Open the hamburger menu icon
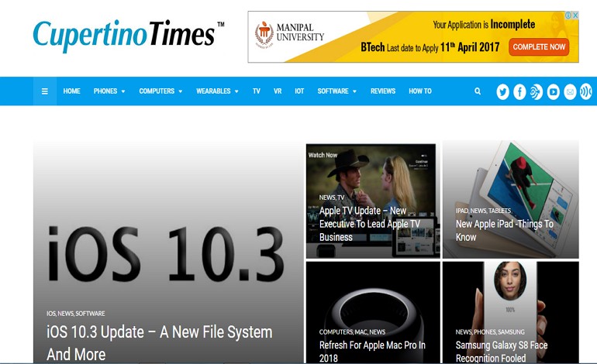The height and width of the screenshot is (364, 597). tap(44, 91)
